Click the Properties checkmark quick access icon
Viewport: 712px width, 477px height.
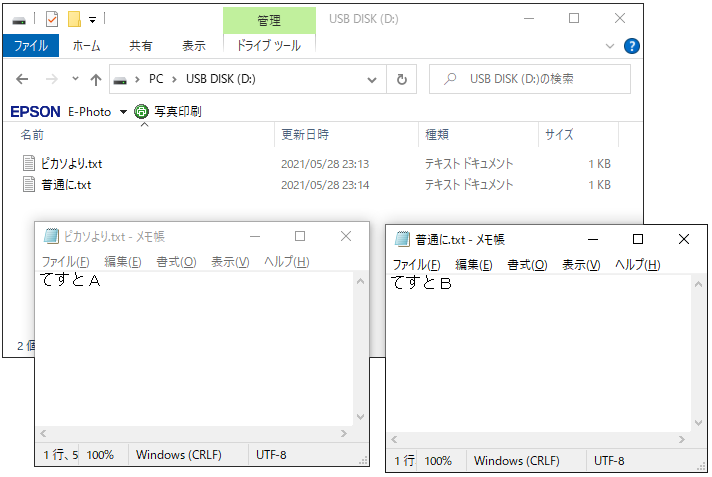click(x=52, y=19)
